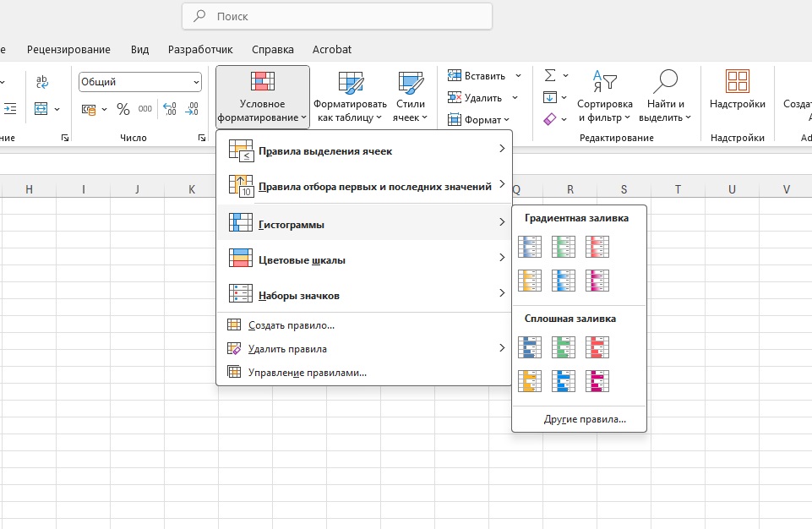Select column T header
This screenshot has width=812, height=529.
coord(678,189)
